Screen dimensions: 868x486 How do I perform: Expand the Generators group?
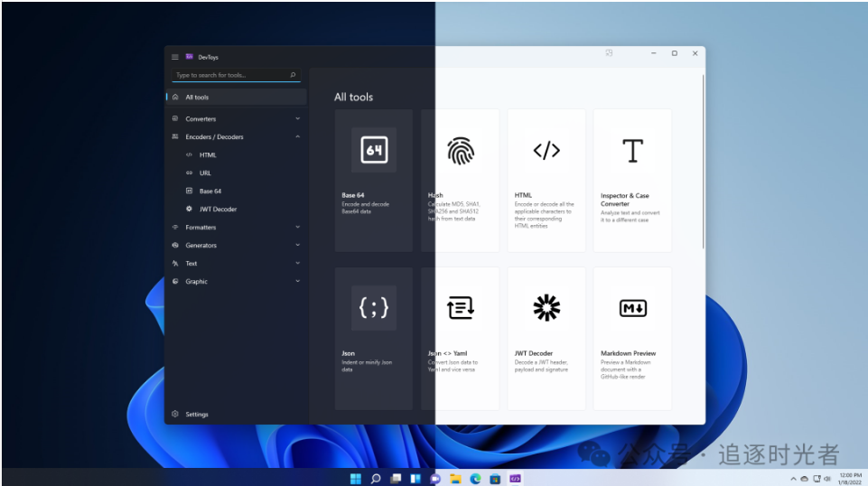click(298, 245)
